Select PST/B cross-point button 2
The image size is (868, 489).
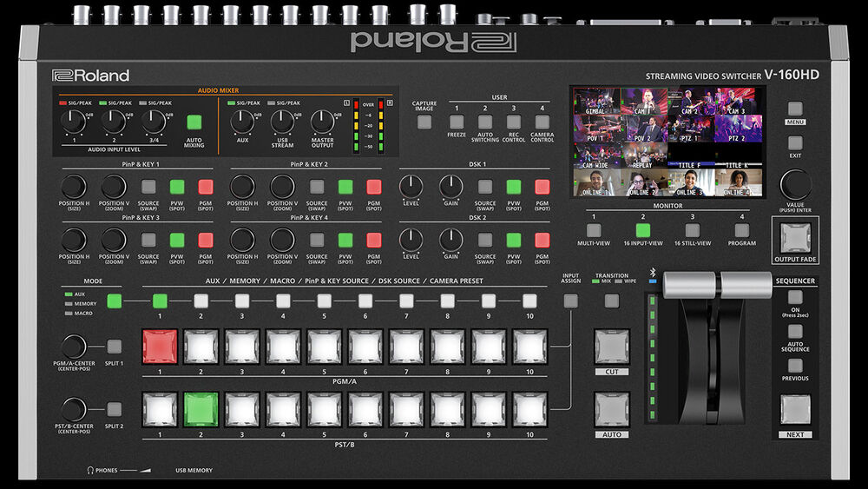(201, 409)
